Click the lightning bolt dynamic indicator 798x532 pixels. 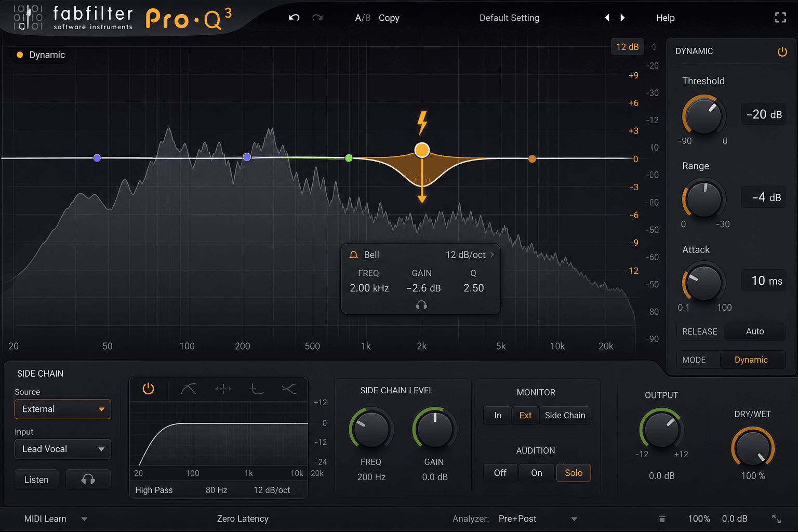tap(422, 123)
